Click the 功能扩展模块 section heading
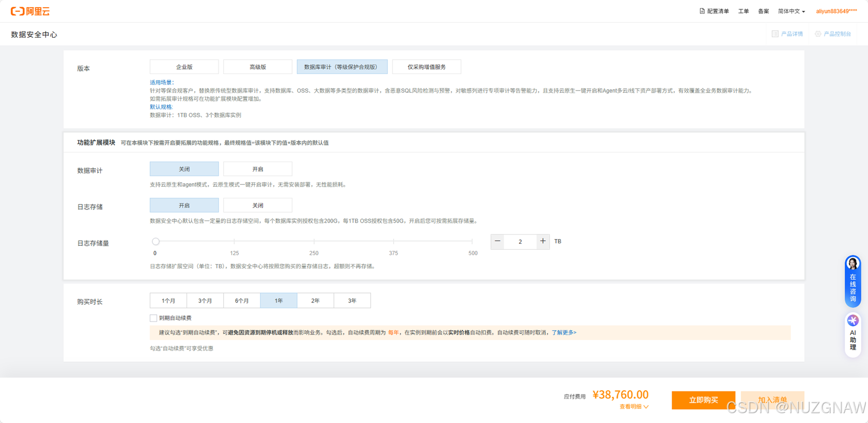 pos(96,142)
